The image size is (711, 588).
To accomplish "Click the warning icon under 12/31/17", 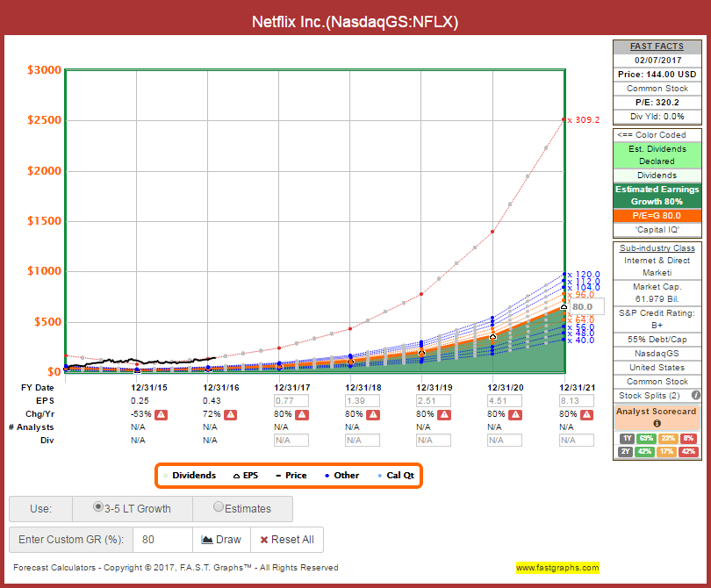I will [303, 414].
